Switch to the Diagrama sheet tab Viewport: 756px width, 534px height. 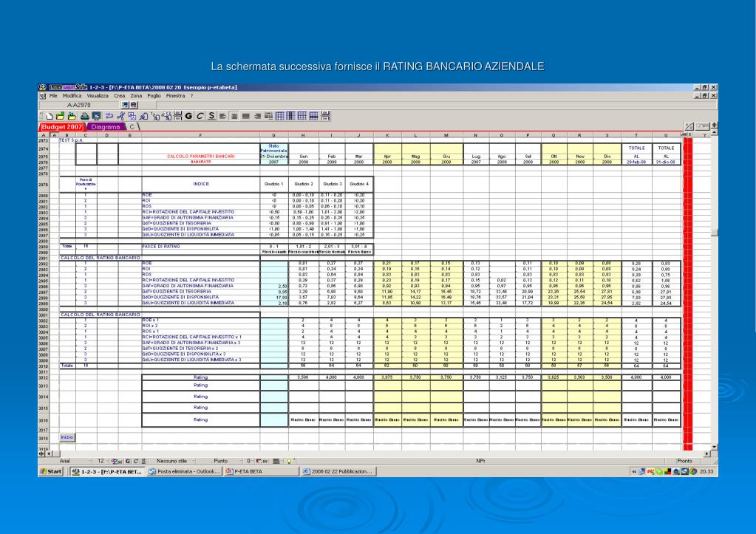(106, 127)
